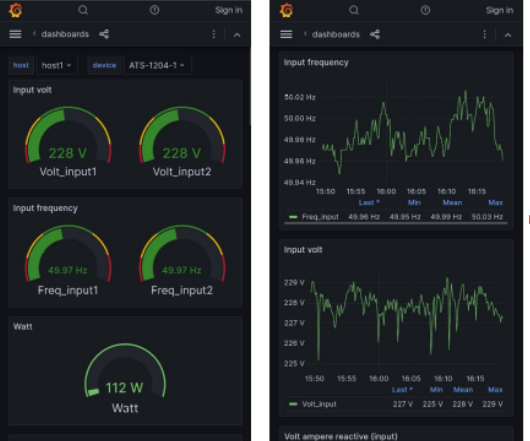The height and width of the screenshot is (441, 530).
Task: Click the 49.95 Hz min value
Action: [x=405, y=217]
